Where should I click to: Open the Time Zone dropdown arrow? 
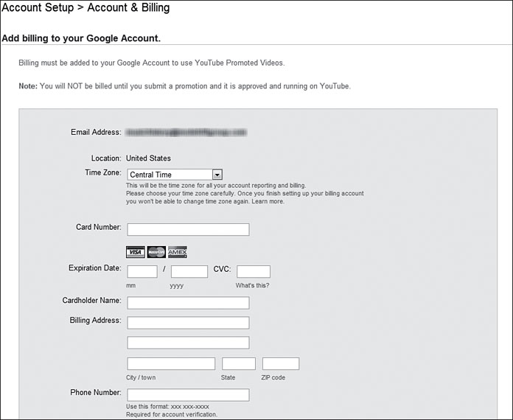pyautogui.click(x=217, y=175)
